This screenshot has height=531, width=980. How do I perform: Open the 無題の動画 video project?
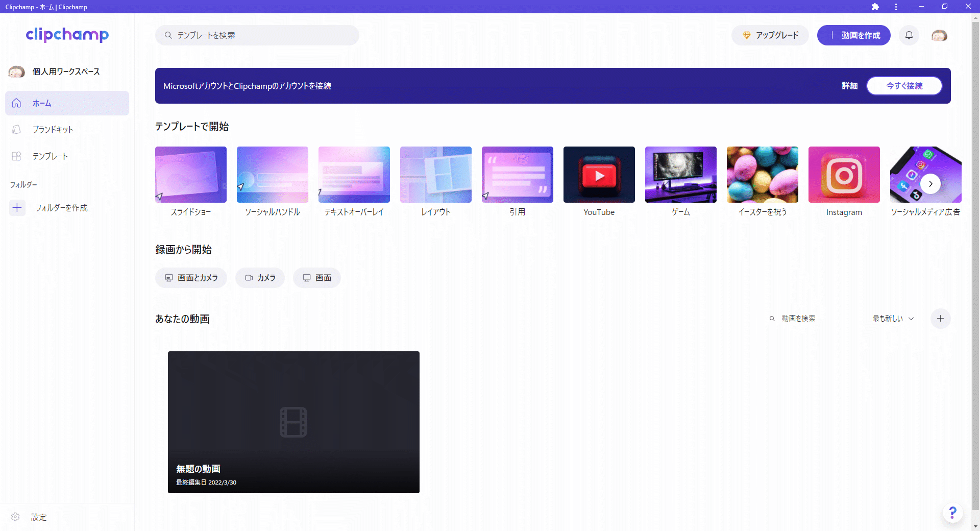click(293, 422)
